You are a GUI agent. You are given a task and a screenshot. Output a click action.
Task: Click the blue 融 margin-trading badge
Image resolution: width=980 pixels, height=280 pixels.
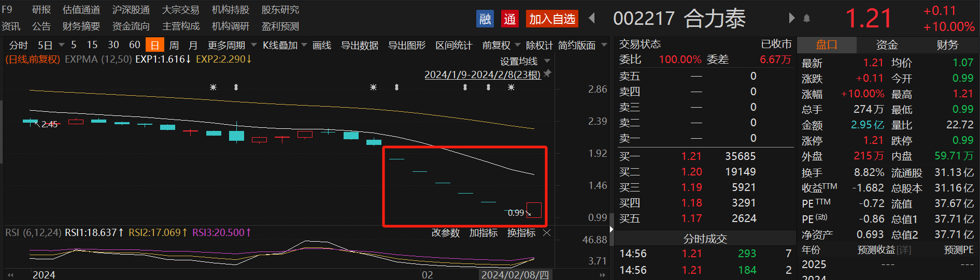point(485,19)
